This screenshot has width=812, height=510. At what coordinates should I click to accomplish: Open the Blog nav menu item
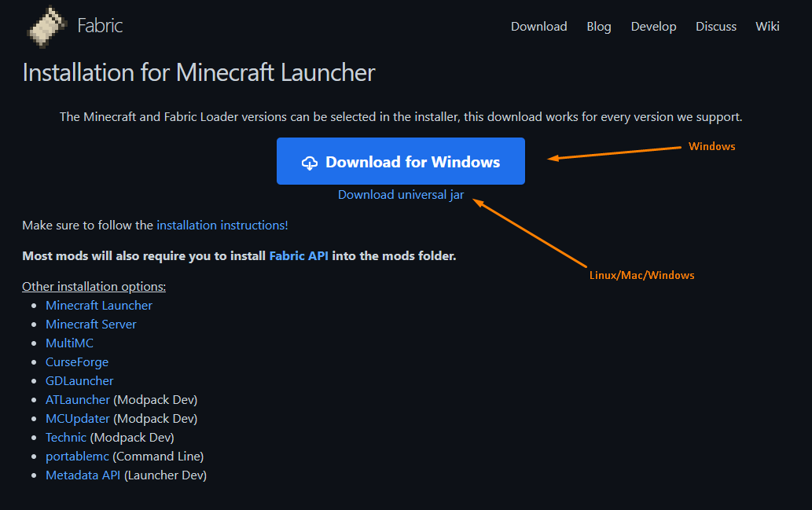click(599, 27)
